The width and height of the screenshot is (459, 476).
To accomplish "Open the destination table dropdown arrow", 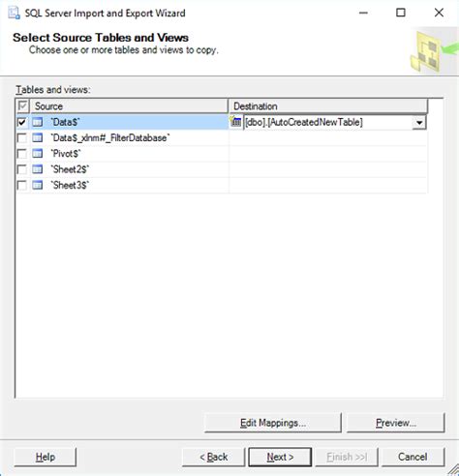I will (x=419, y=123).
